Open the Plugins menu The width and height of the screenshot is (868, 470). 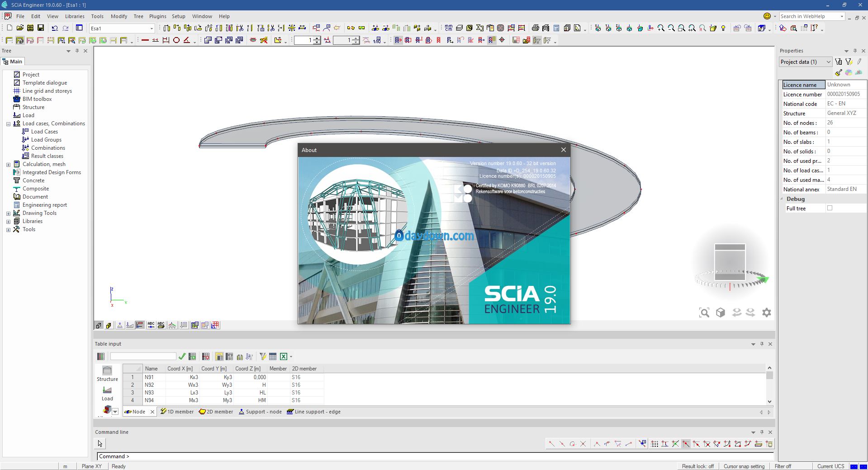tap(158, 16)
